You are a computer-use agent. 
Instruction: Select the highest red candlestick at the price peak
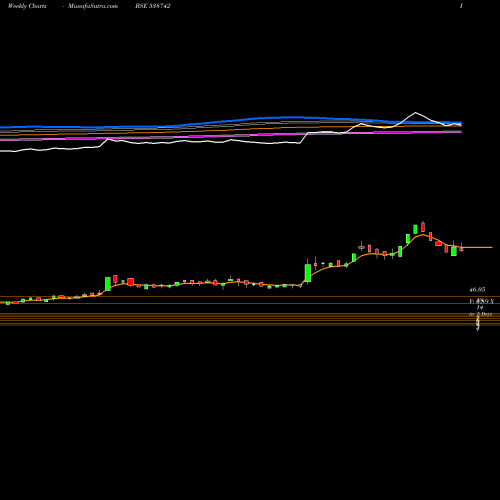(423, 227)
